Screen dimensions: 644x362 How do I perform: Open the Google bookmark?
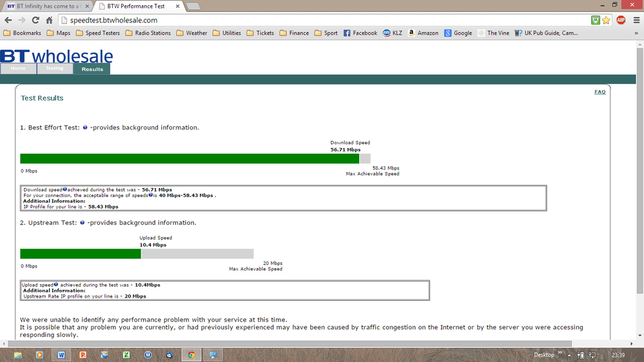tap(458, 33)
